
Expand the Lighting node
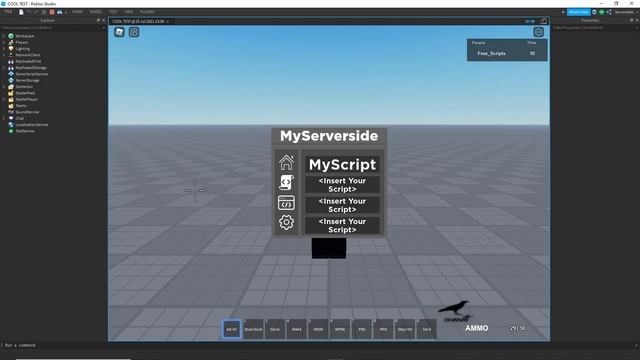point(4,49)
